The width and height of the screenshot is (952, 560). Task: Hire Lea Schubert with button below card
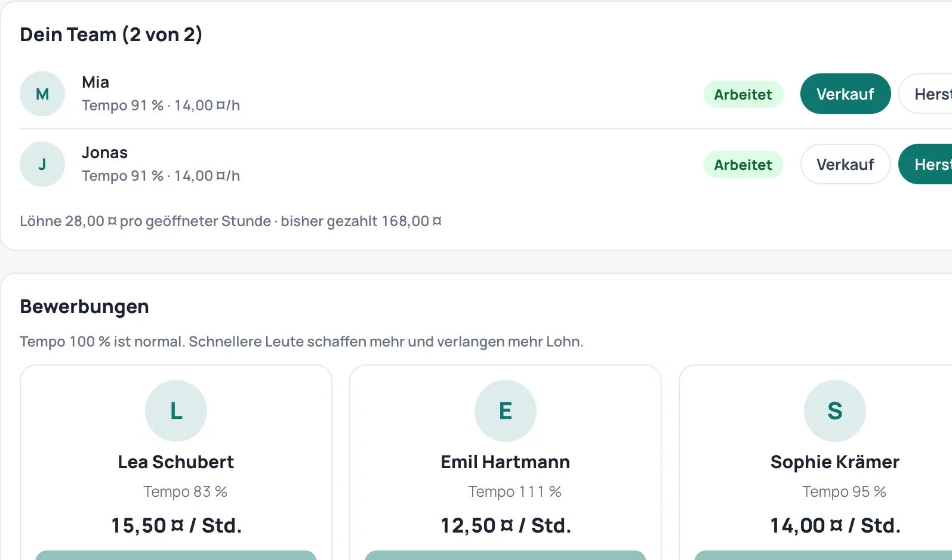point(176,555)
